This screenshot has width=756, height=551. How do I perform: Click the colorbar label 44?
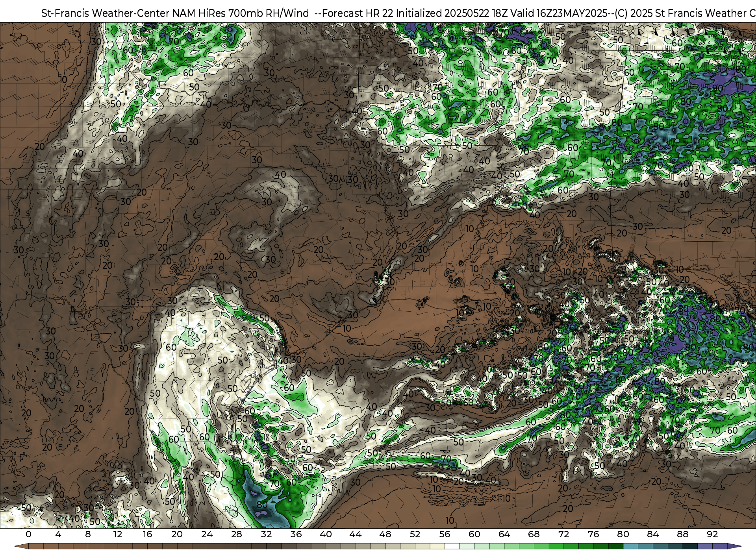point(356,534)
